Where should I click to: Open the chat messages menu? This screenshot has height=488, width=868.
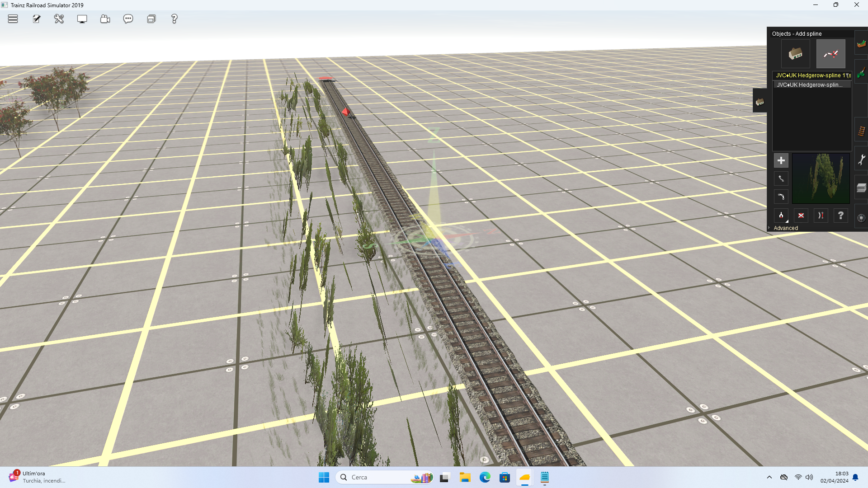pyautogui.click(x=128, y=19)
